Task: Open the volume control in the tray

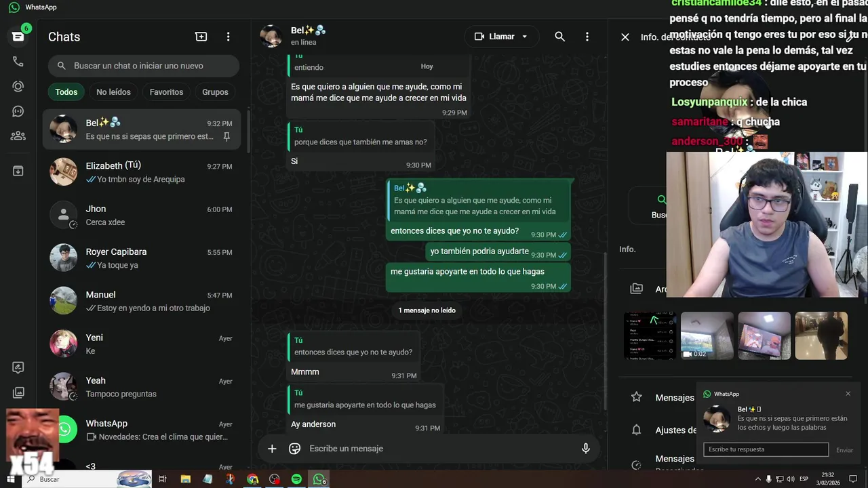Action: click(791, 479)
